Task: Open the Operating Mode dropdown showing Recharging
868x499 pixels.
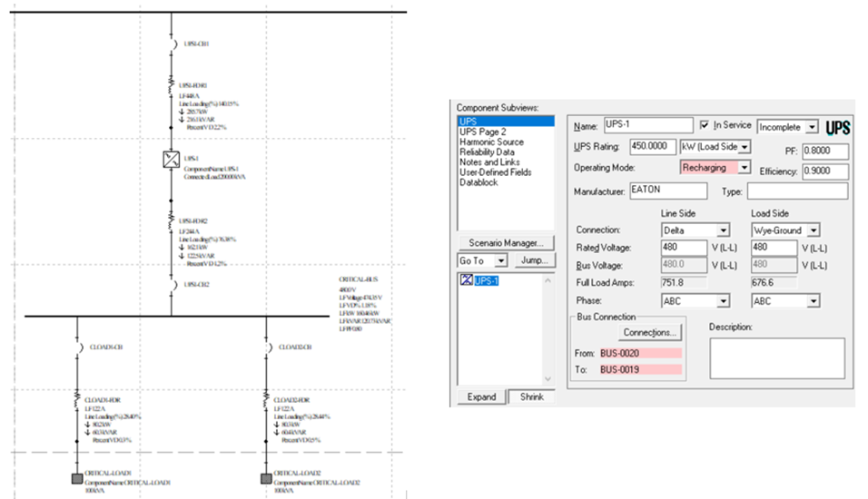Action: point(745,168)
